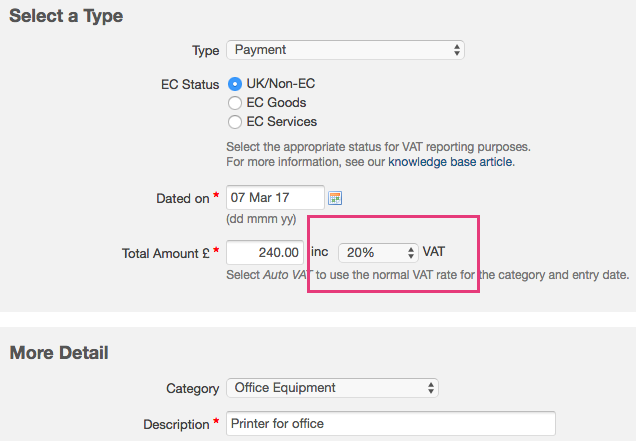Click the Description field label
The height and width of the screenshot is (441, 636).
click(x=175, y=423)
